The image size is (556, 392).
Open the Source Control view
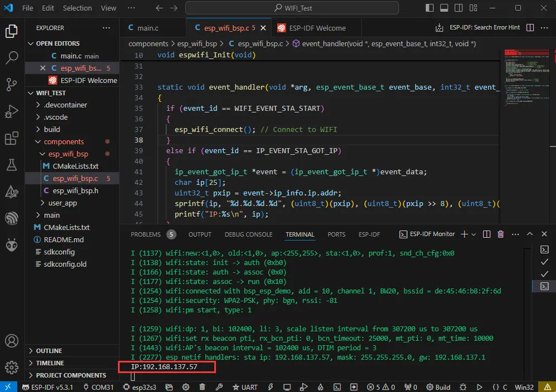point(12,84)
